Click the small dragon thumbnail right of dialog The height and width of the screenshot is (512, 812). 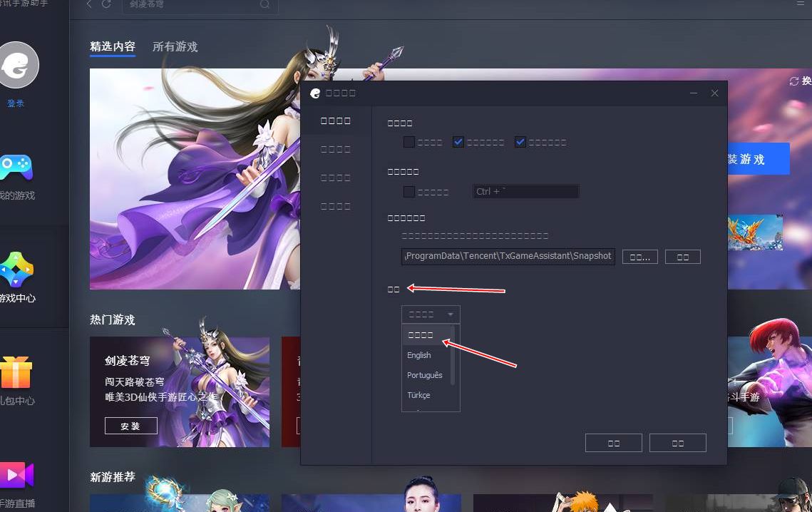pos(755,232)
